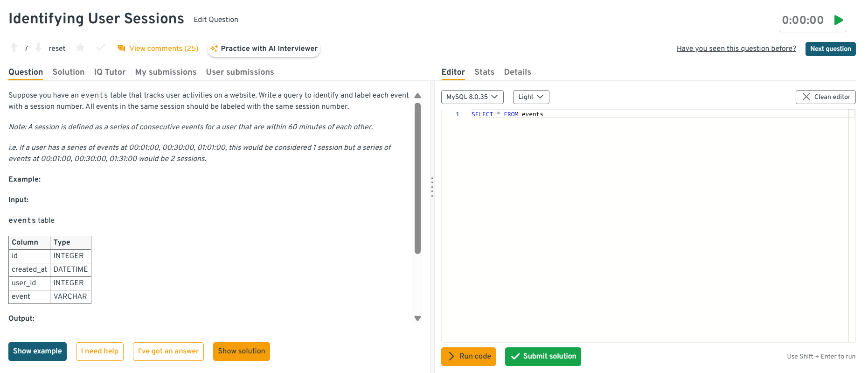868x373 pixels.
Task: Start the timer with the green play icon
Action: click(x=839, y=20)
